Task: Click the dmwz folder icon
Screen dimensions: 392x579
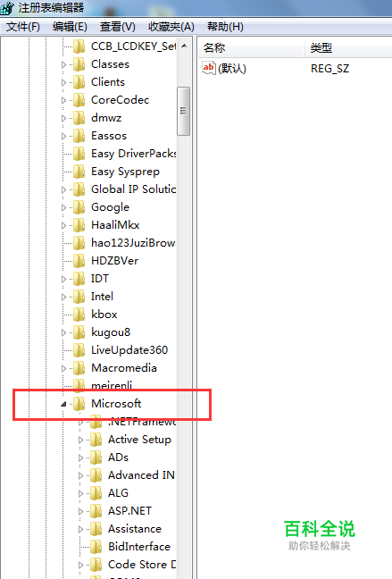Action: click(x=79, y=118)
